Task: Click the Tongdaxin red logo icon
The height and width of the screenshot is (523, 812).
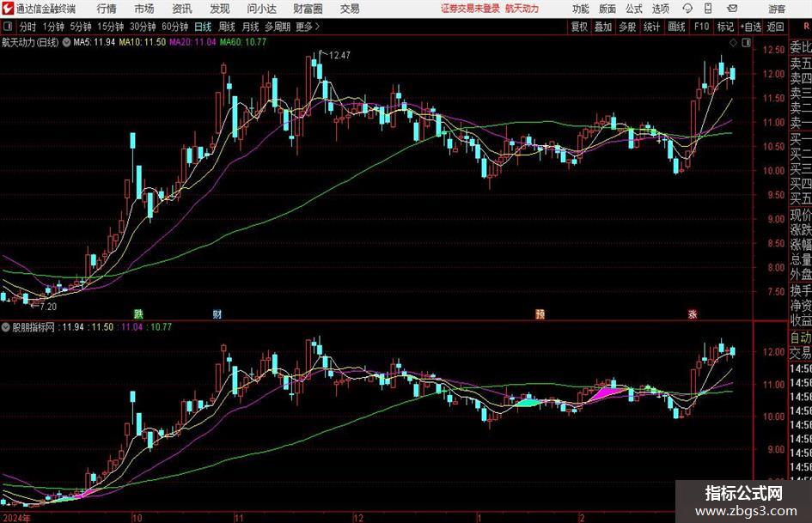Action: pyautogui.click(x=8, y=9)
